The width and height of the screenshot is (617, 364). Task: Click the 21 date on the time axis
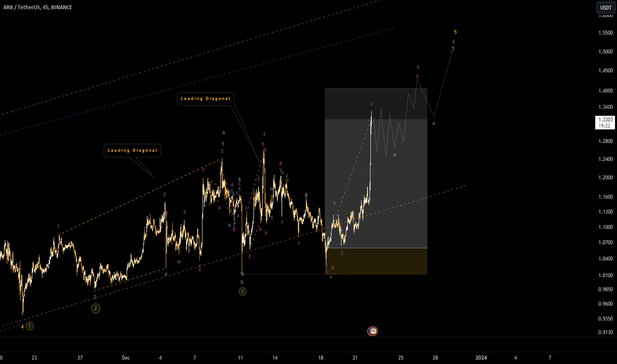[x=355, y=357]
